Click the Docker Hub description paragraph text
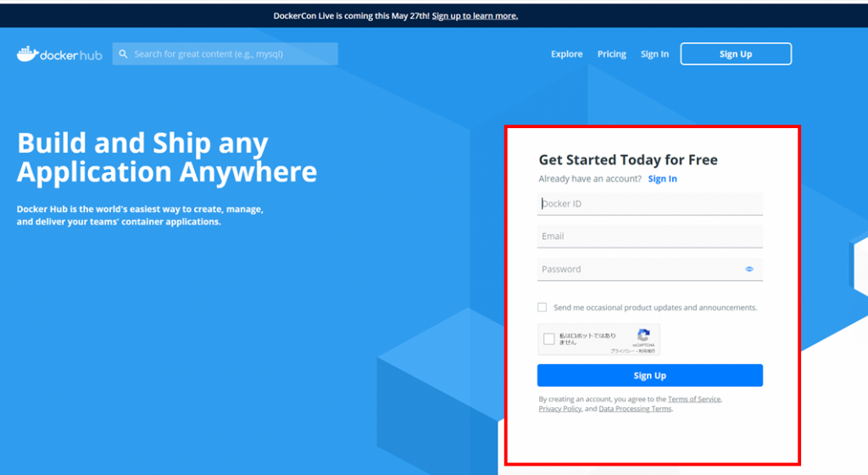 pyautogui.click(x=140, y=215)
